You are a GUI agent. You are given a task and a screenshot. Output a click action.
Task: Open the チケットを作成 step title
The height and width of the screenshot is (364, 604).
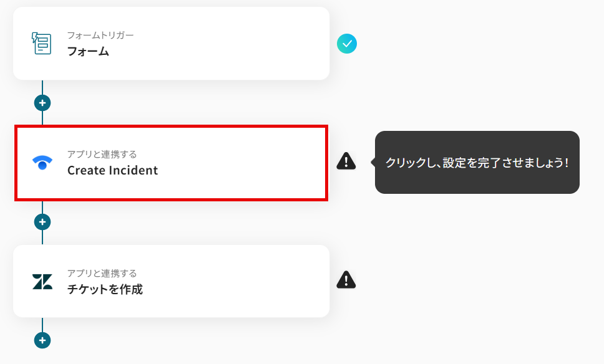point(105,289)
